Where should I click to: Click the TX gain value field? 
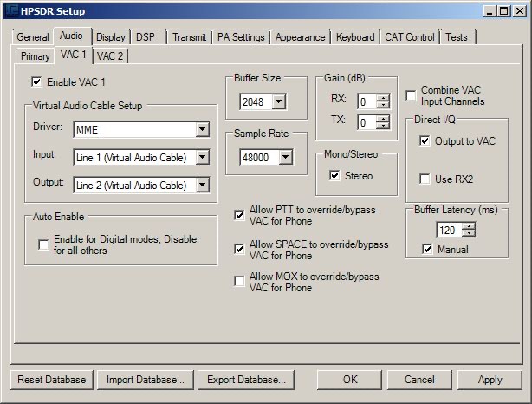pyautogui.click(x=367, y=122)
